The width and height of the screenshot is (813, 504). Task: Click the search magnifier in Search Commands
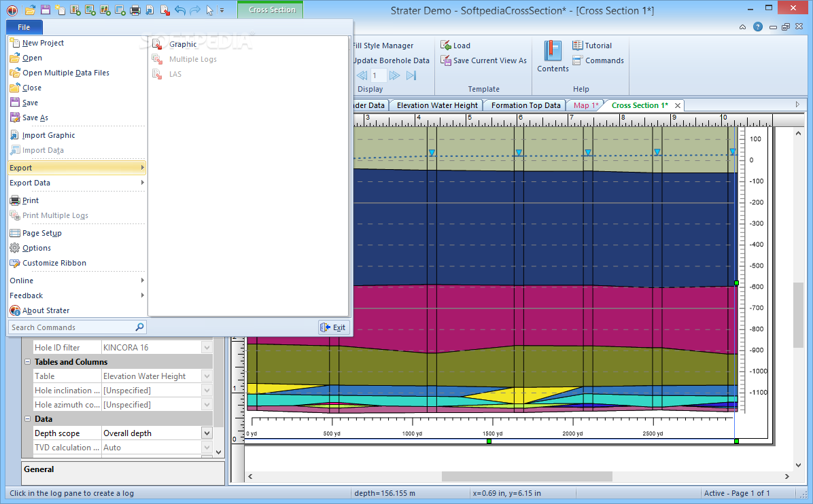pyautogui.click(x=139, y=327)
